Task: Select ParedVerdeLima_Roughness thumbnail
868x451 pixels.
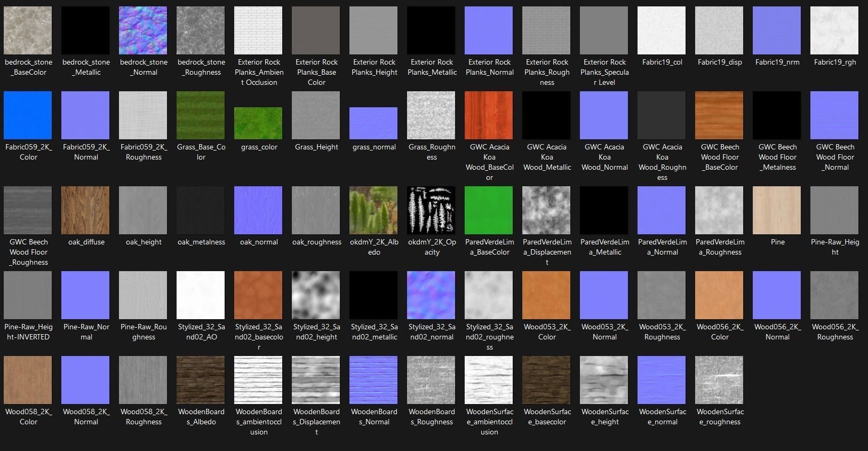Action: pyautogui.click(x=719, y=210)
